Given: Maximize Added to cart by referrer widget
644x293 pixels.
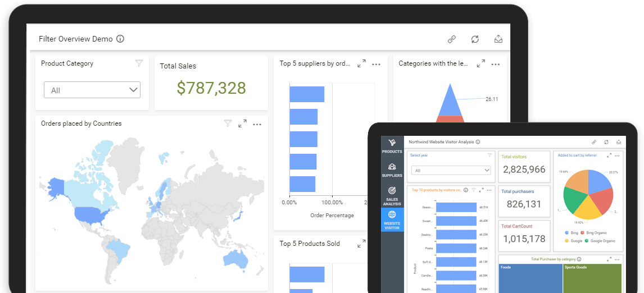Looking at the screenshot, I should (x=609, y=155).
